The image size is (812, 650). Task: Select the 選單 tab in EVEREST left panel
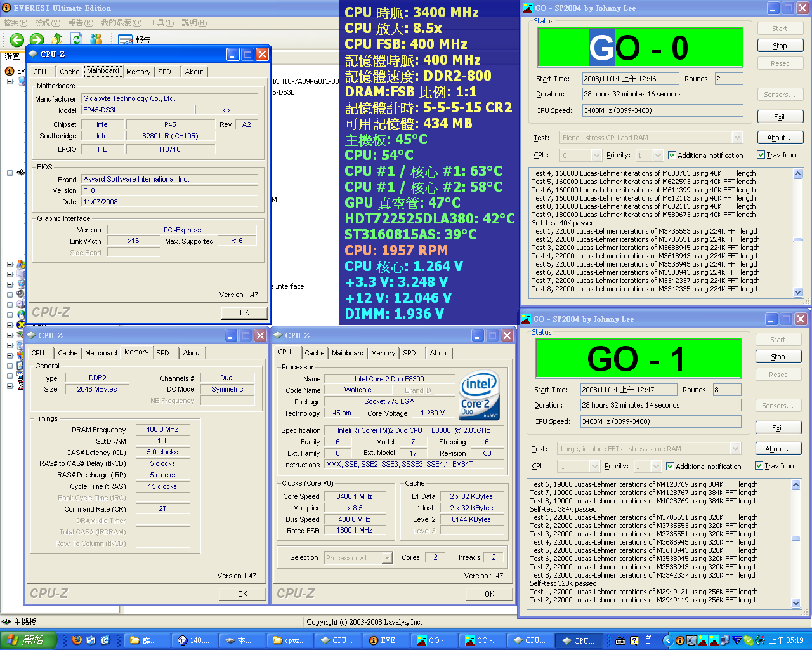coord(12,56)
